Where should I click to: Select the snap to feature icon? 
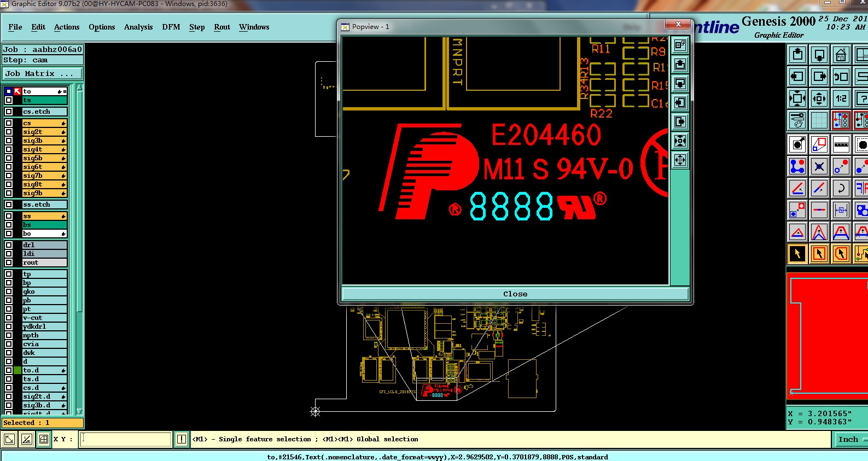click(x=797, y=144)
